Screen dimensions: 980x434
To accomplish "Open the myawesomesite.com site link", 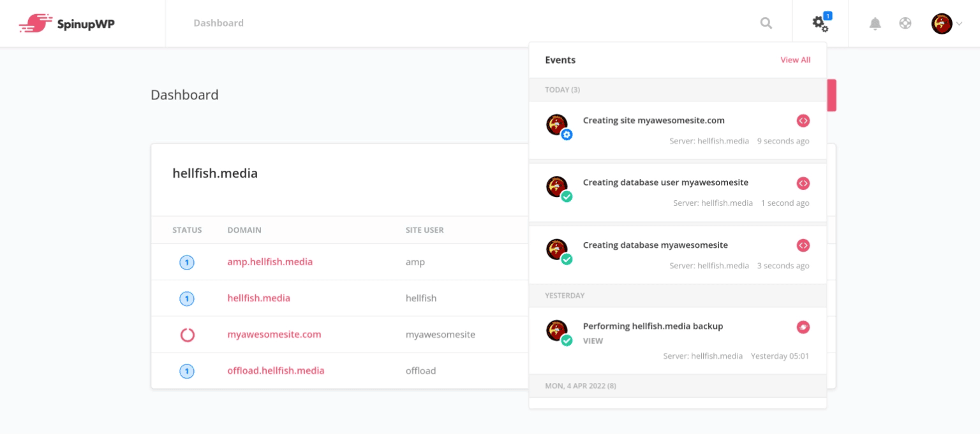I will (274, 335).
